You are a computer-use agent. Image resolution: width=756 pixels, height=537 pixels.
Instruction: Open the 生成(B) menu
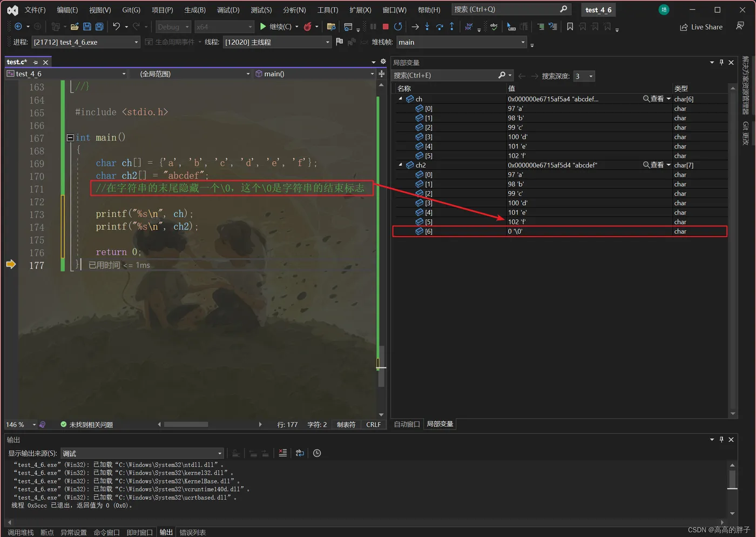click(x=195, y=10)
